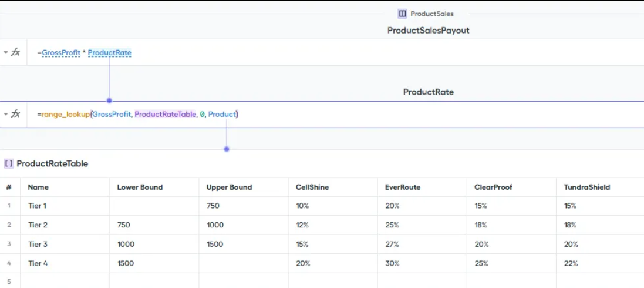Click Tier 3 Upper Bound cell 1500
This screenshot has height=288, width=644.
click(244, 244)
